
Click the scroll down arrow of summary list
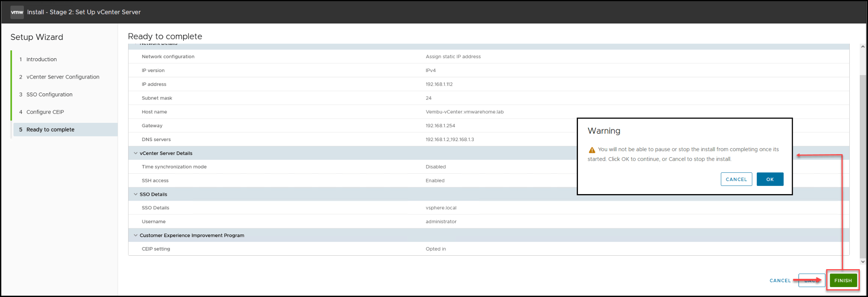pyautogui.click(x=863, y=262)
